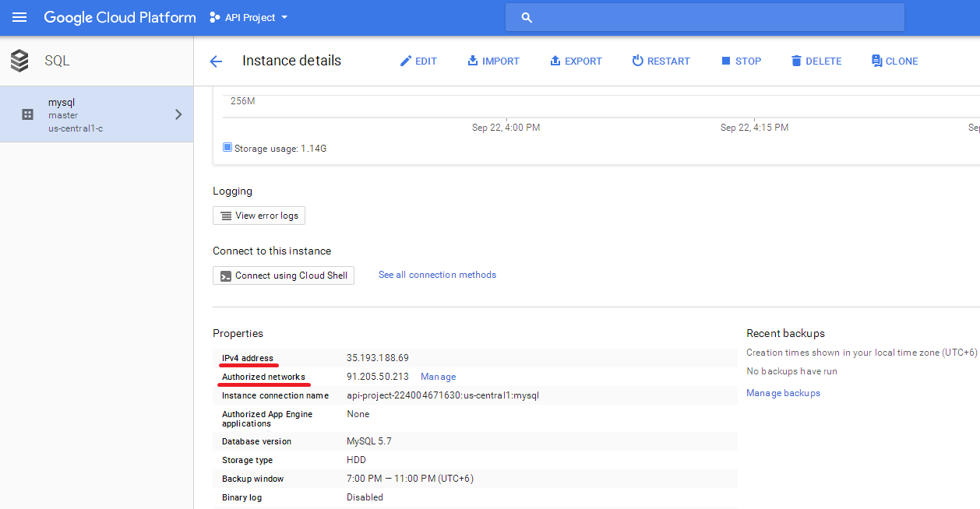
Task: Click the Sep 22, 4:00 PM axis label
Action: point(506,128)
